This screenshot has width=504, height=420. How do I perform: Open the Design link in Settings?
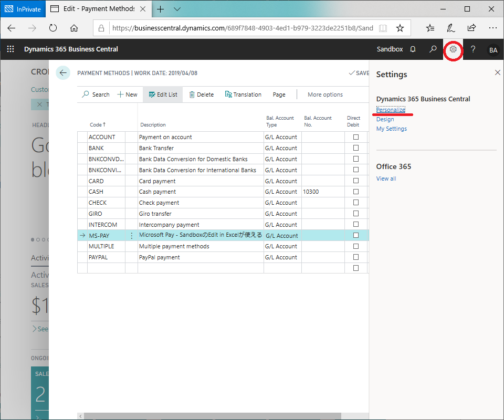click(x=385, y=119)
